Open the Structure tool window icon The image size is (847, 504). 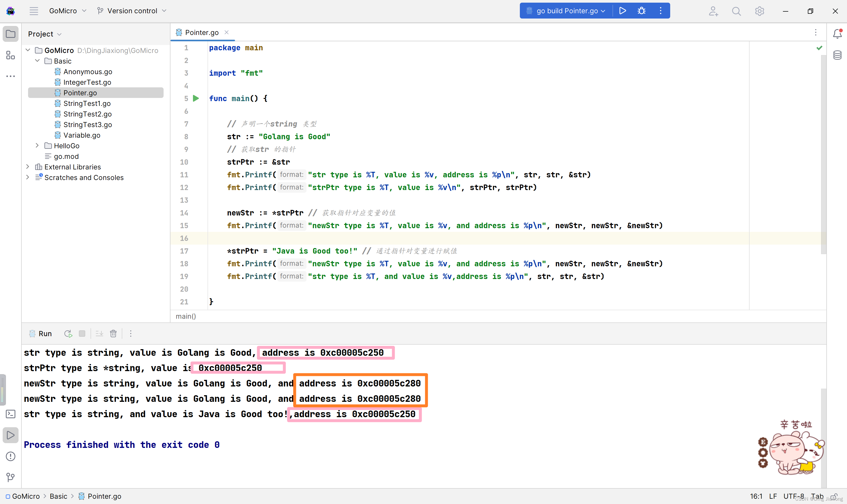click(11, 55)
